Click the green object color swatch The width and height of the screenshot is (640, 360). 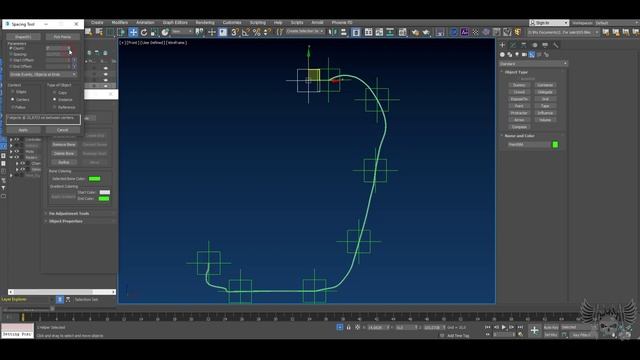point(555,144)
